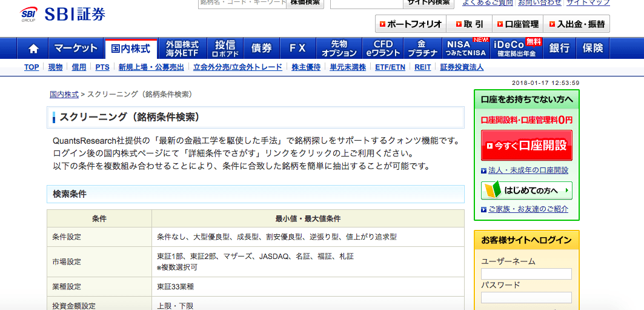644x310 pixels.
Task: Open ご家族・お友達のご紹介 link
Action: click(528, 209)
